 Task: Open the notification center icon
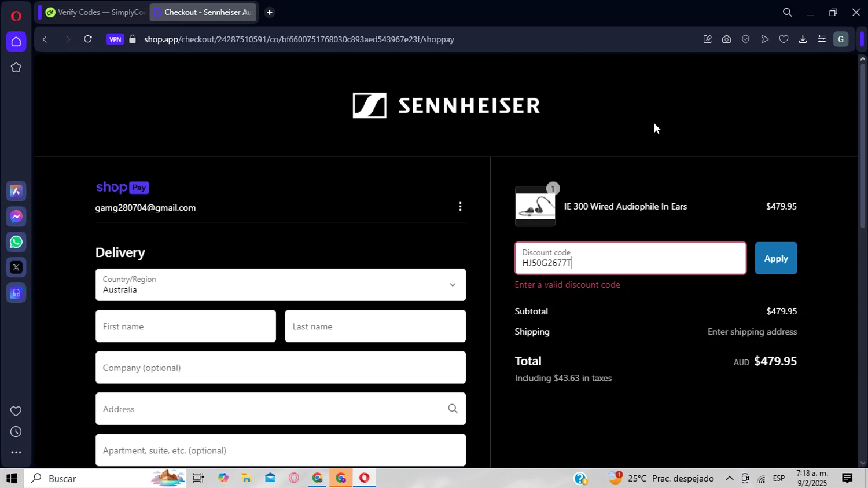click(x=847, y=478)
